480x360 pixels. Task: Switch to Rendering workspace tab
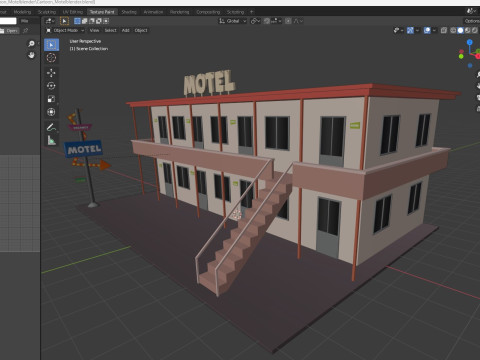point(179,12)
